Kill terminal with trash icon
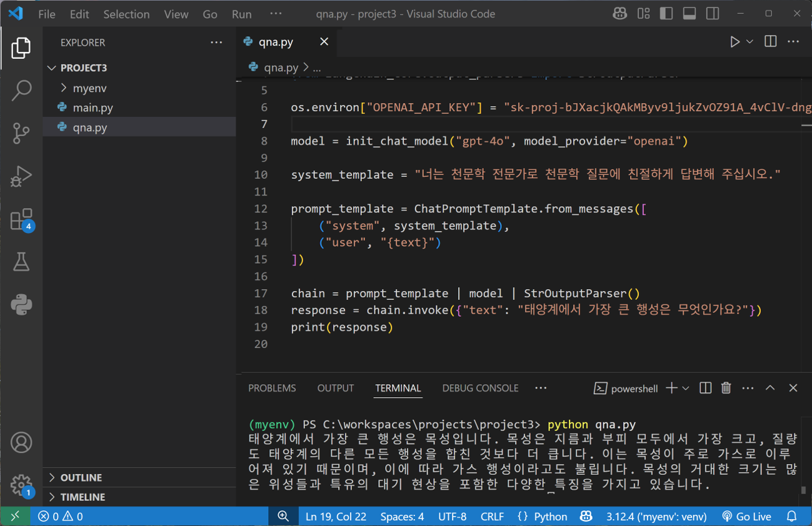Image resolution: width=812 pixels, height=526 pixels. (726, 388)
